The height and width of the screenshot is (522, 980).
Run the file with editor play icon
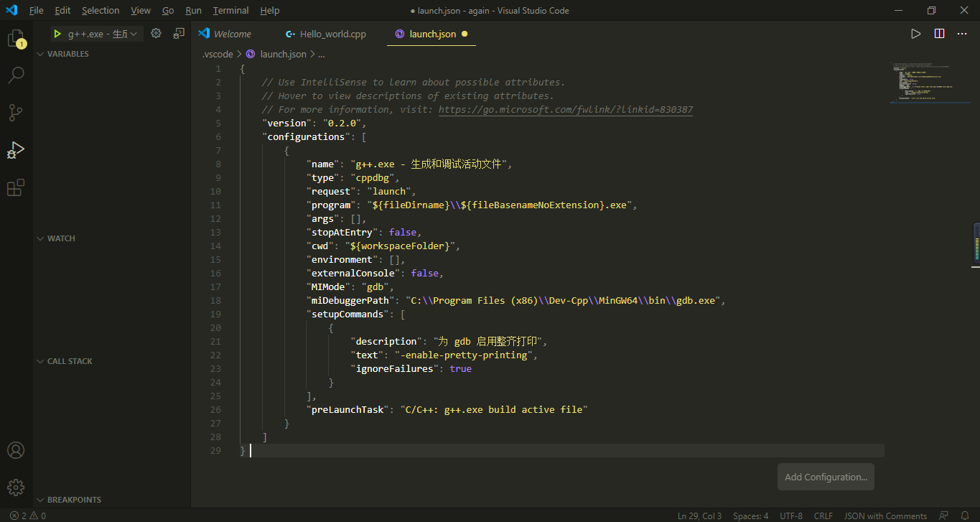[915, 34]
